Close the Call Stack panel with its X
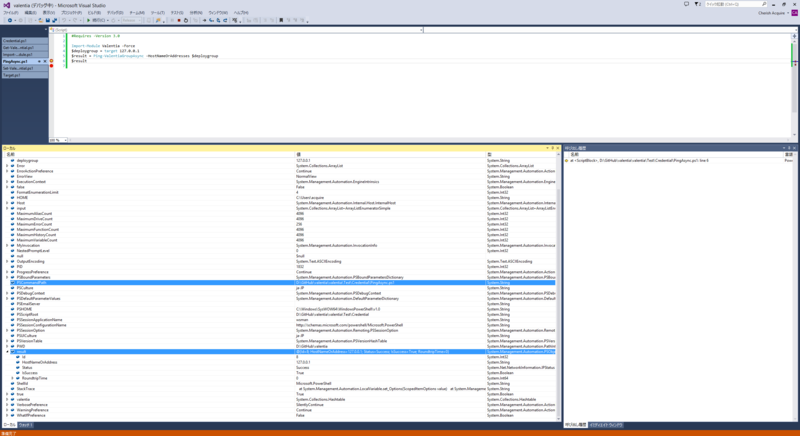 [x=794, y=148]
